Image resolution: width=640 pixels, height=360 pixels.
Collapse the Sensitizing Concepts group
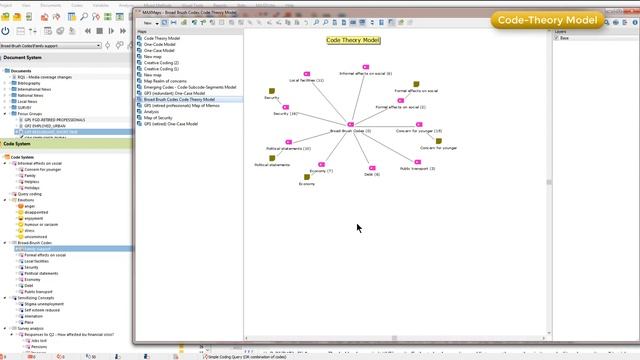5,298
